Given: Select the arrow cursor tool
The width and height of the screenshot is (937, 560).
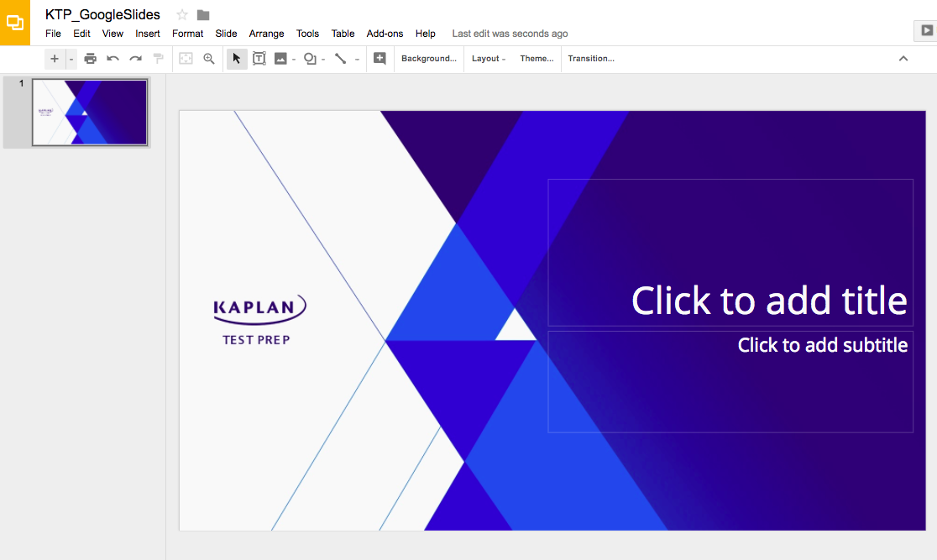Looking at the screenshot, I should tap(237, 59).
